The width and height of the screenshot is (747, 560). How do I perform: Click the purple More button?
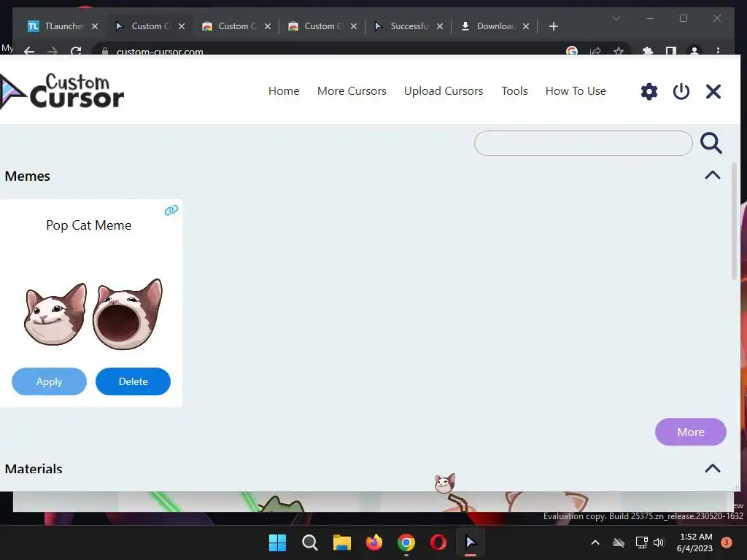point(690,432)
